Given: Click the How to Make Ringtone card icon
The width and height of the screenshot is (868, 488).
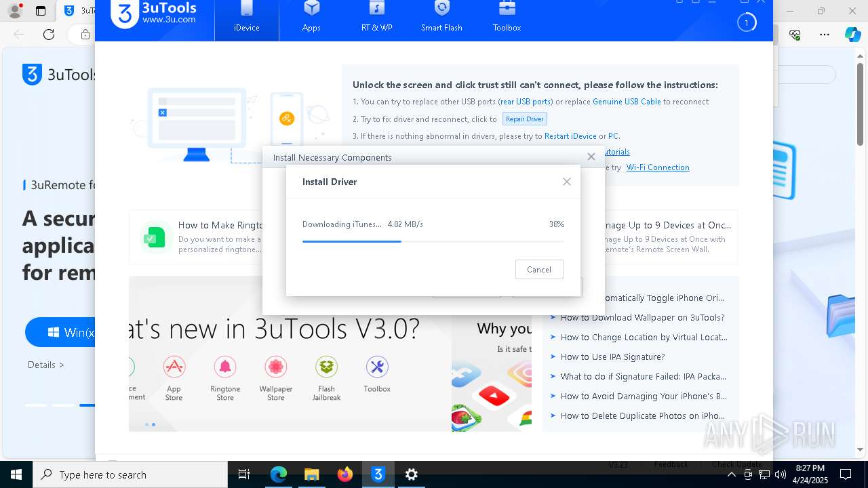Looking at the screenshot, I should click(155, 237).
